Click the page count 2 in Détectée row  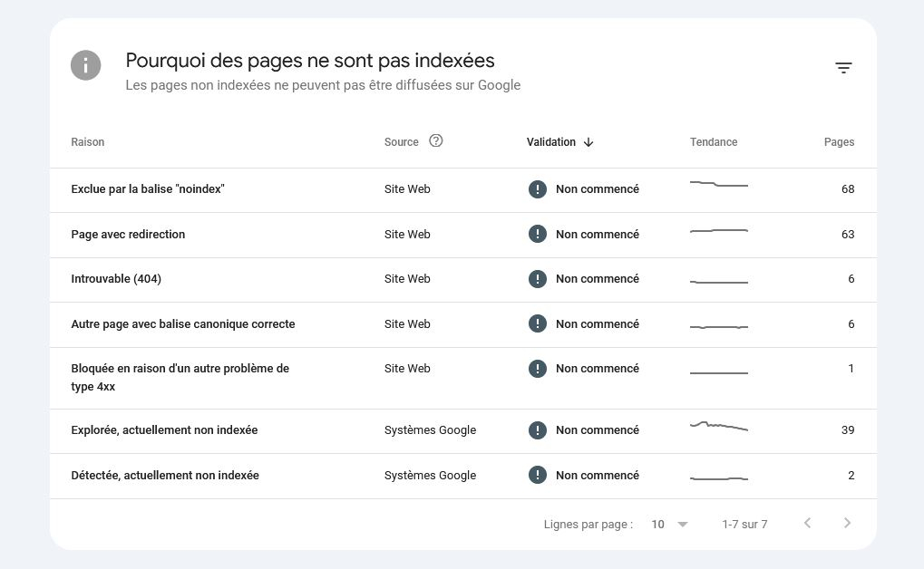coord(851,475)
